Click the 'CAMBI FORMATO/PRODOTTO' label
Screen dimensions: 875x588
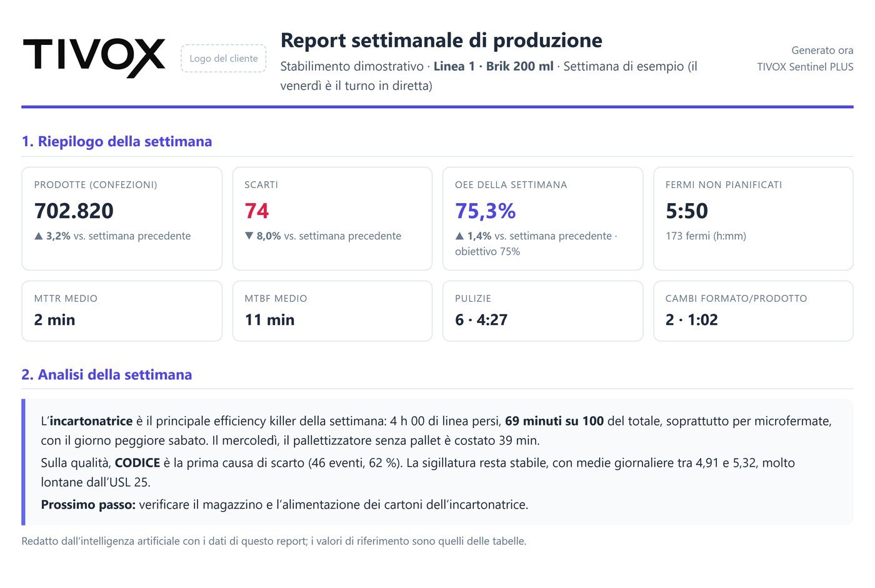736,299
